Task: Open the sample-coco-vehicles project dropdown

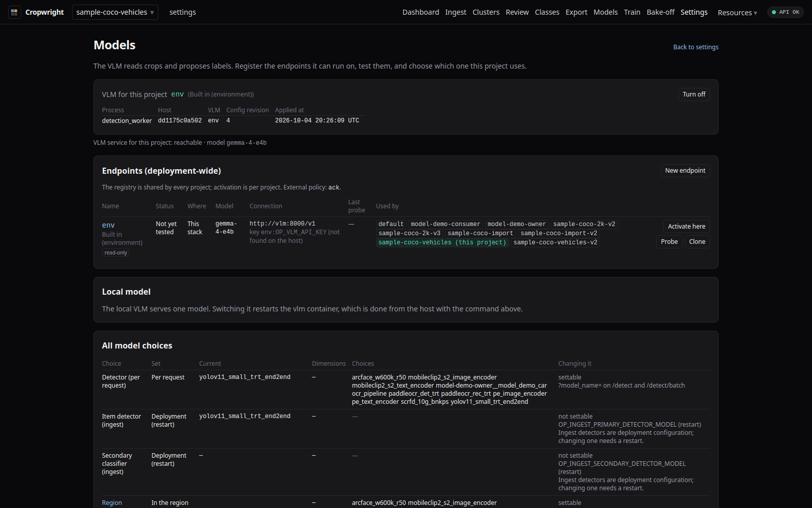Action: [115, 12]
